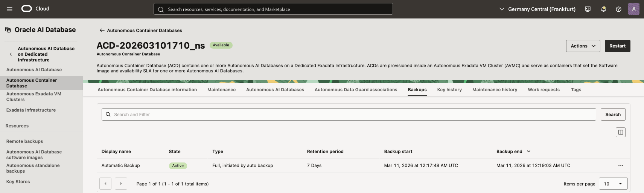
Task: Collapse sidebar with back chevron
Action: [x=11, y=54]
